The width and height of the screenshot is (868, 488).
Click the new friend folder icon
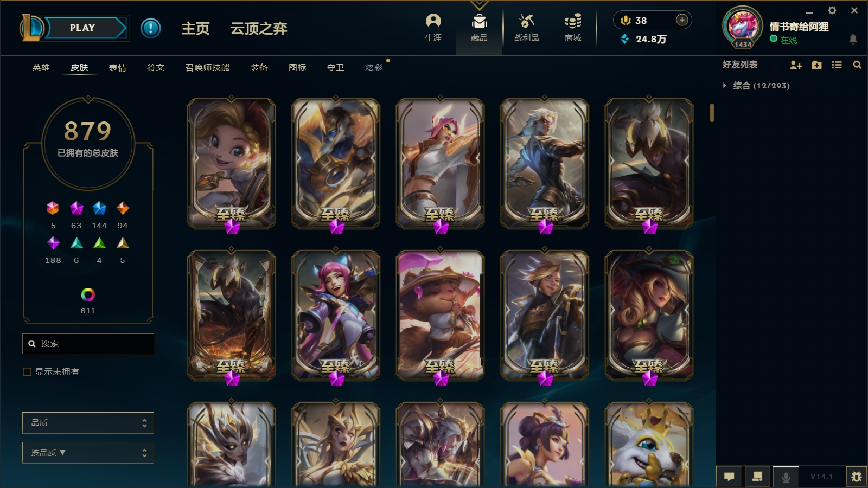point(816,65)
